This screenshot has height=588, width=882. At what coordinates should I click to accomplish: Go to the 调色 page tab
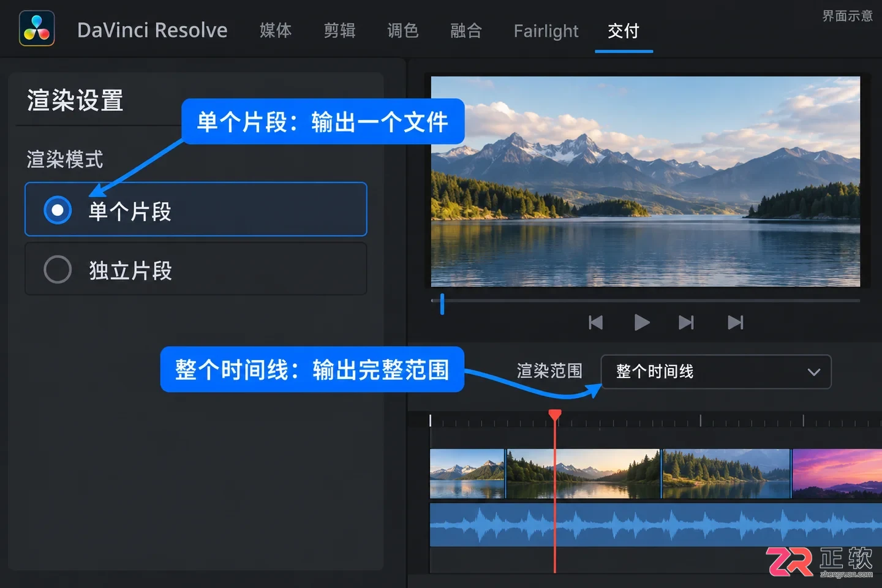(403, 31)
